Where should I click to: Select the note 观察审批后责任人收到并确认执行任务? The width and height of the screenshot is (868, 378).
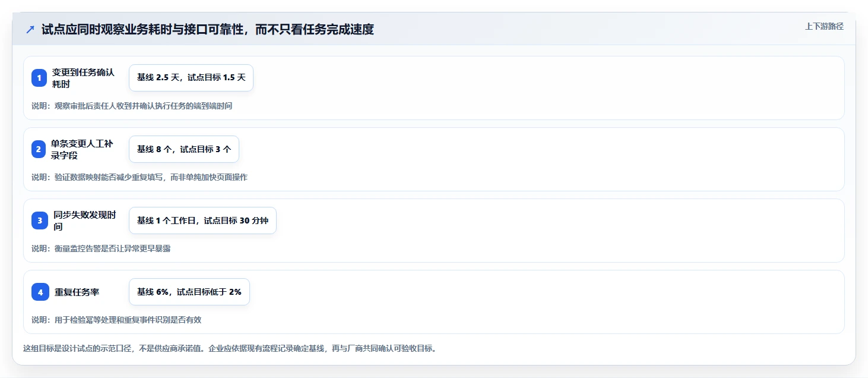click(132, 106)
